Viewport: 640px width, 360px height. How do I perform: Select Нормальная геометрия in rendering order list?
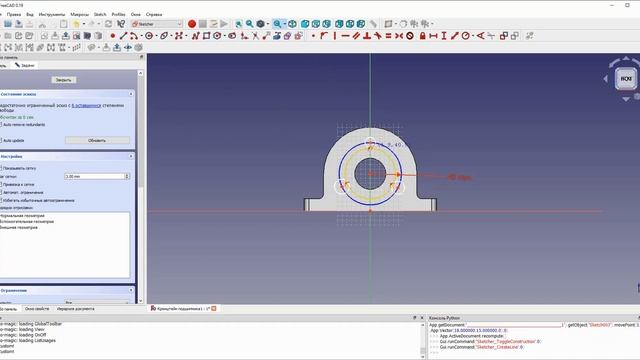pos(22,216)
